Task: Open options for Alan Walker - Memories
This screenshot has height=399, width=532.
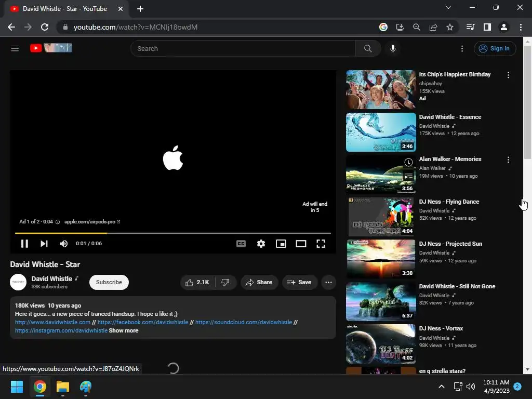Action: point(508,160)
